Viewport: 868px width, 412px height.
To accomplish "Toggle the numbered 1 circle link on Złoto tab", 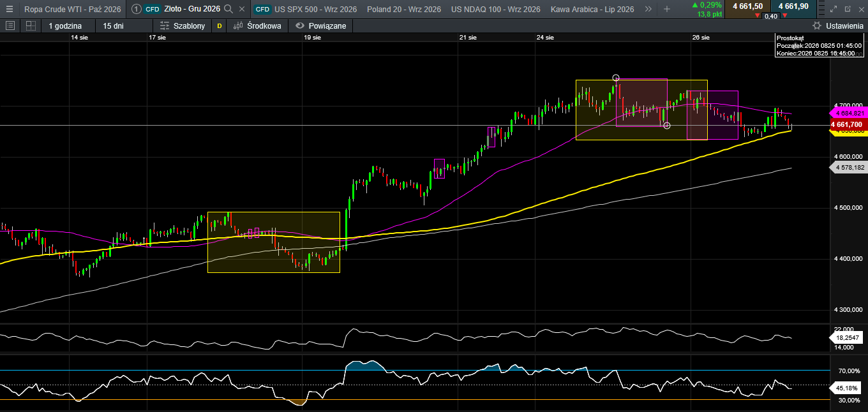I will tap(136, 9).
